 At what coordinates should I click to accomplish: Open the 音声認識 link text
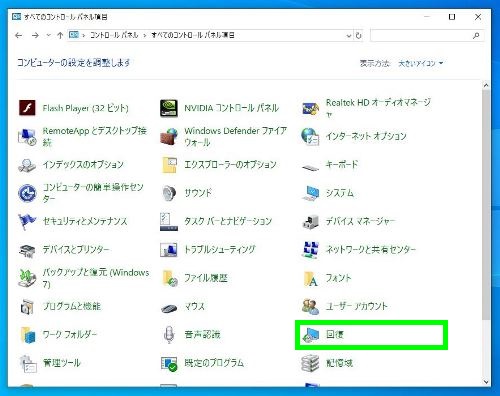[202, 334]
